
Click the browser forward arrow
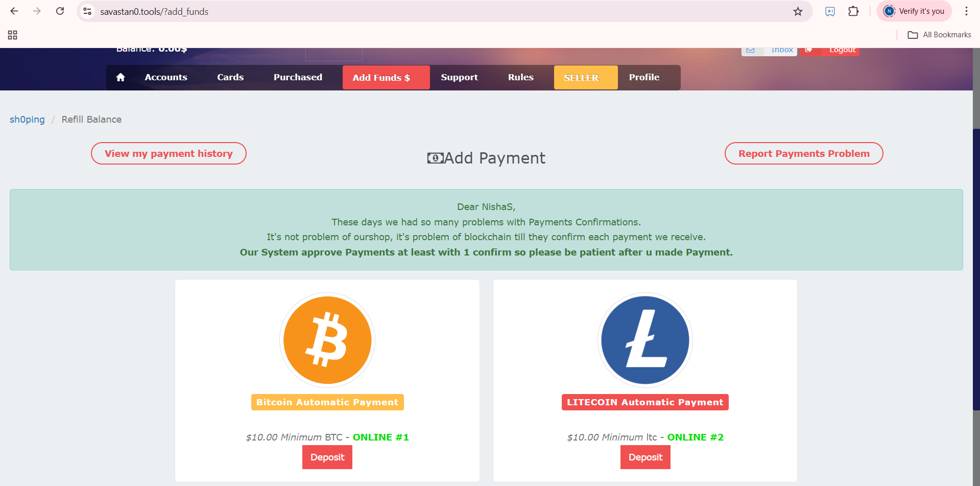pyautogui.click(x=37, y=11)
